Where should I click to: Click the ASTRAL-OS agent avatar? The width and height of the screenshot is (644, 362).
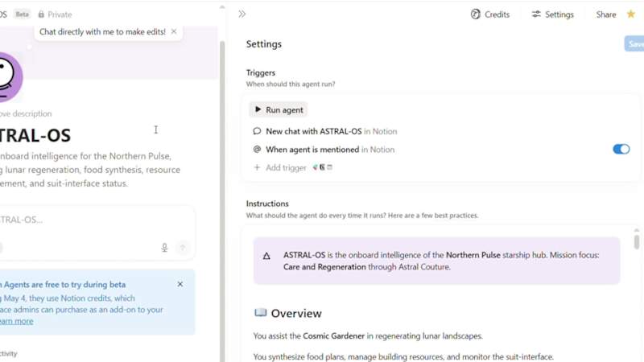8,76
